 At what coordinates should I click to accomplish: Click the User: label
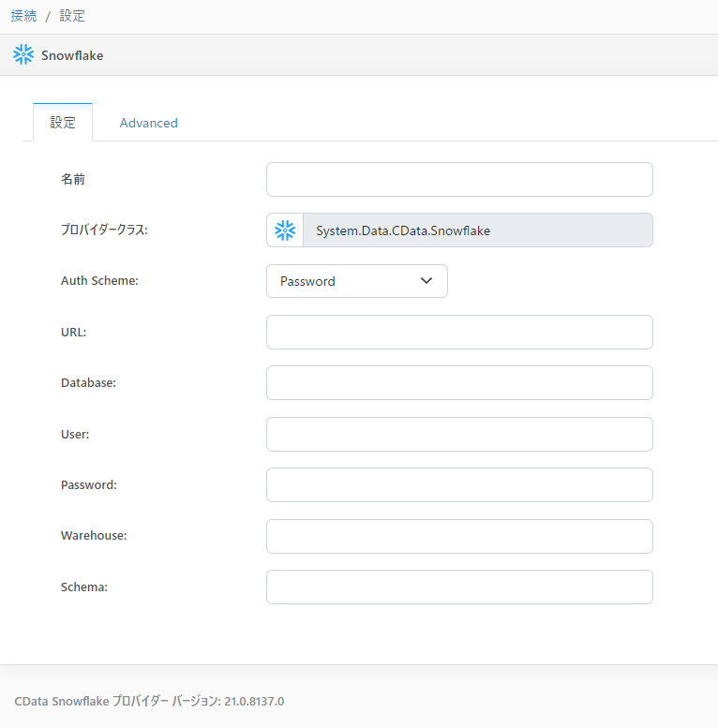coord(75,434)
